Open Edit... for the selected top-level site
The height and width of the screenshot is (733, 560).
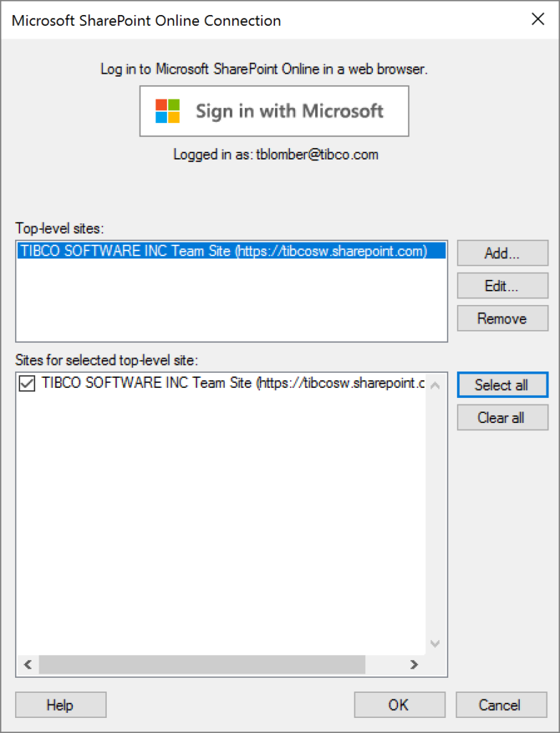[x=503, y=286]
